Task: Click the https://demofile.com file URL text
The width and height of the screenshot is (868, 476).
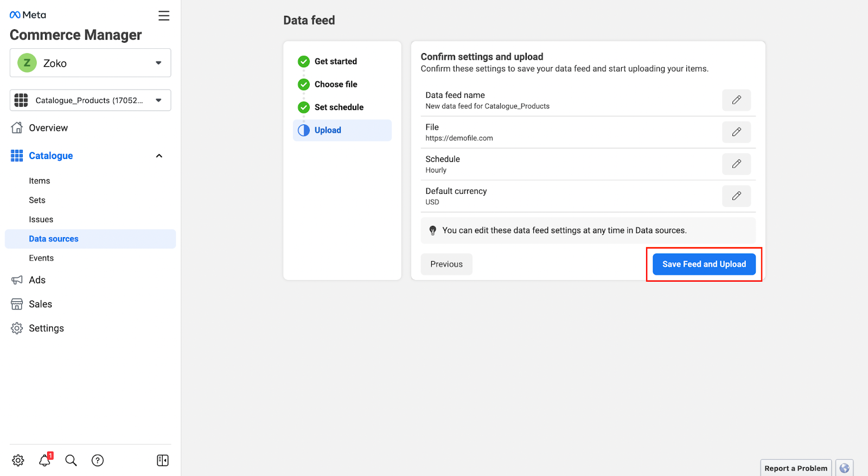Action: (x=459, y=138)
